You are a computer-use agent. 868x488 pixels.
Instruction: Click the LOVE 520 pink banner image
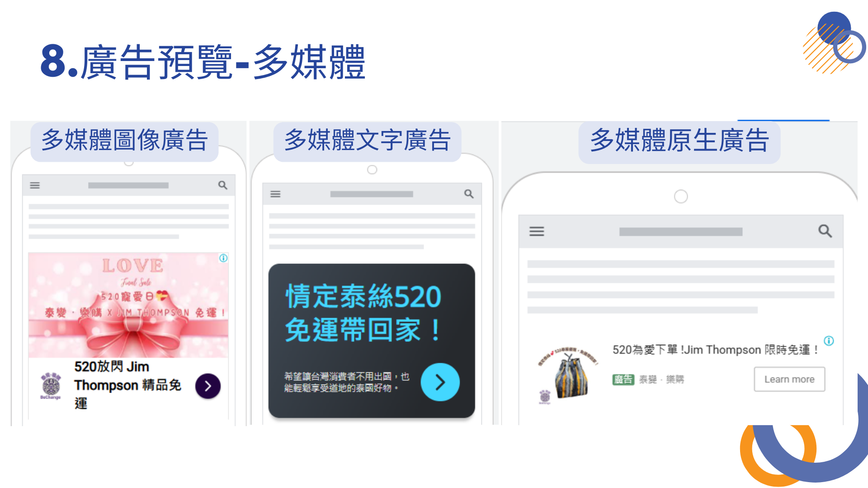coord(128,305)
